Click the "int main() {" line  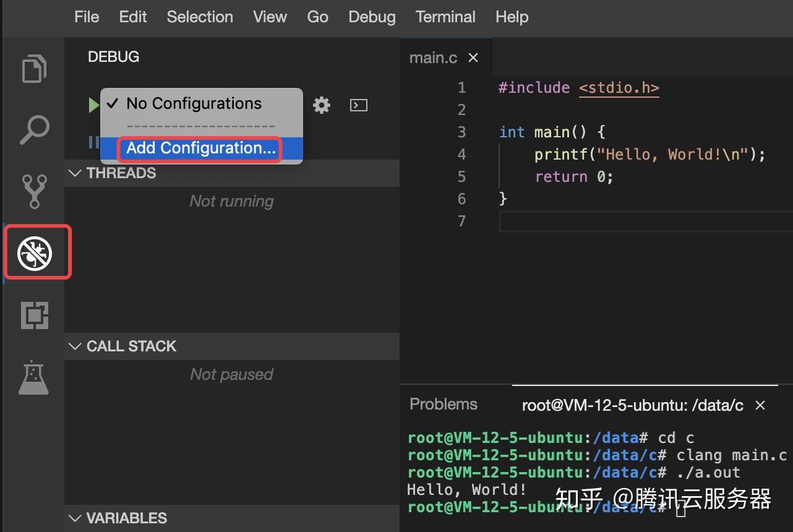click(x=552, y=132)
